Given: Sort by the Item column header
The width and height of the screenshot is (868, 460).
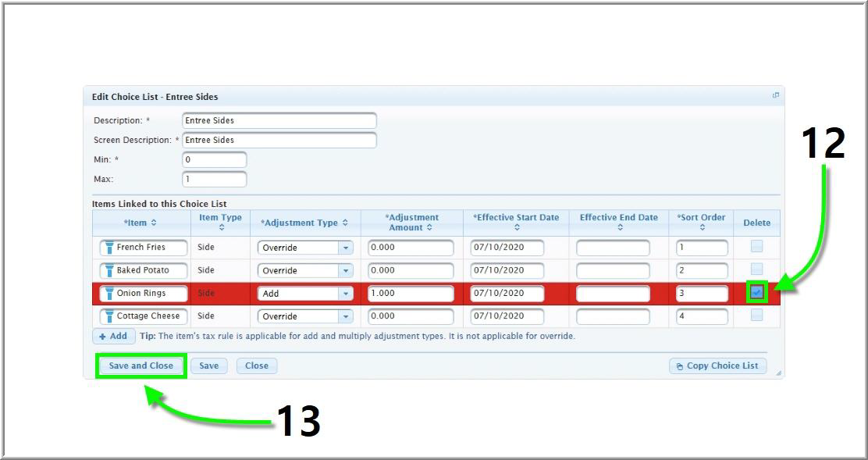Looking at the screenshot, I should point(141,223).
